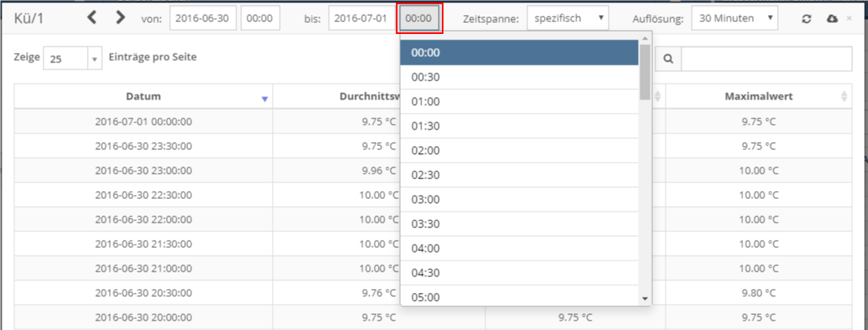
Task: Select 03:30 in the time list
Action: pyautogui.click(x=519, y=223)
